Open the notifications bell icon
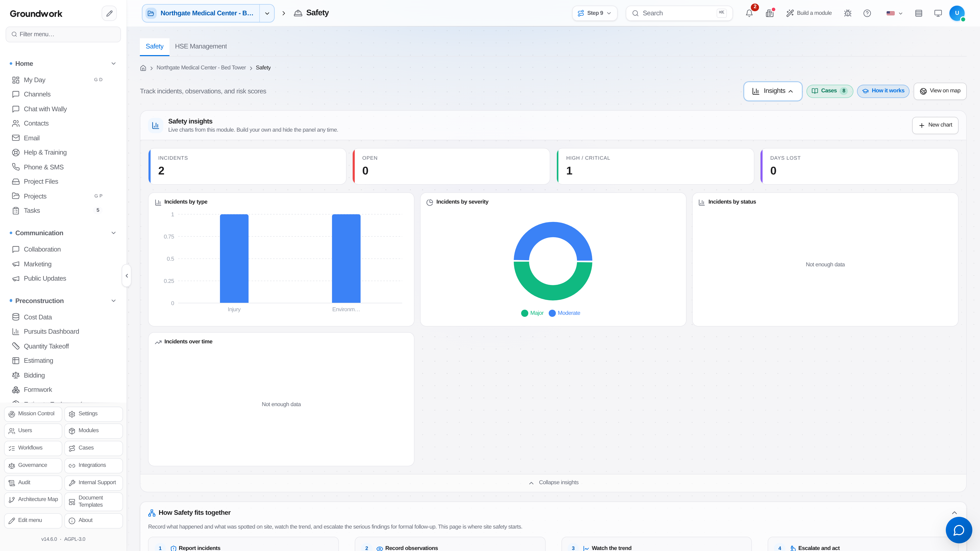 [x=749, y=13]
